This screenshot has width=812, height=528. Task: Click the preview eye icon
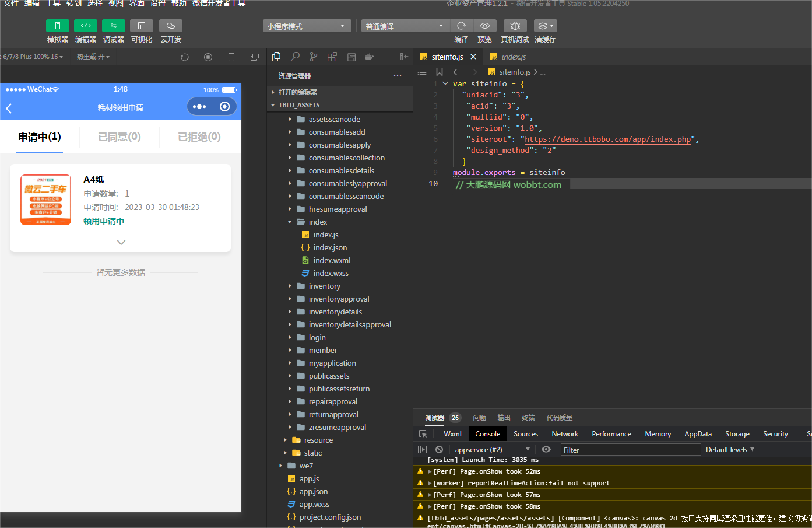click(x=484, y=26)
